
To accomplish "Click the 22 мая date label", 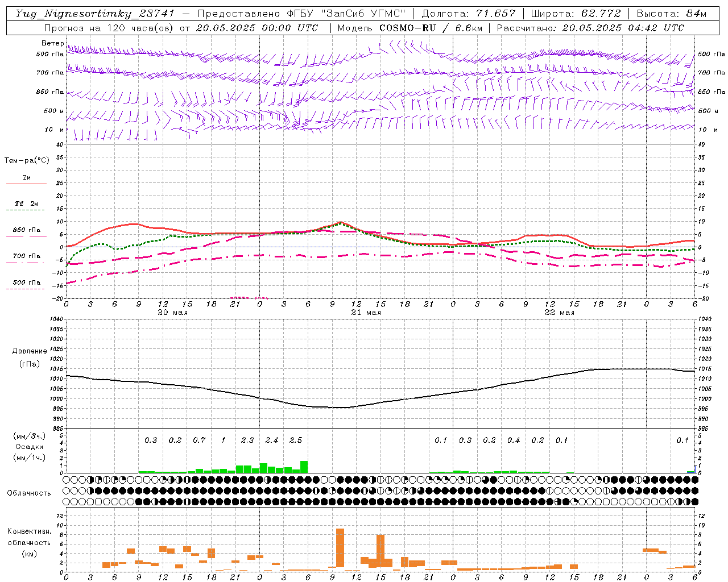I will (559, 313).
